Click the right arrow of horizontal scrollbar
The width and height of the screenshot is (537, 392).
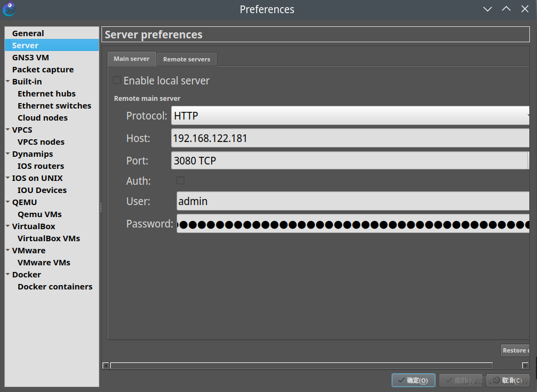[x=525, y=366]
